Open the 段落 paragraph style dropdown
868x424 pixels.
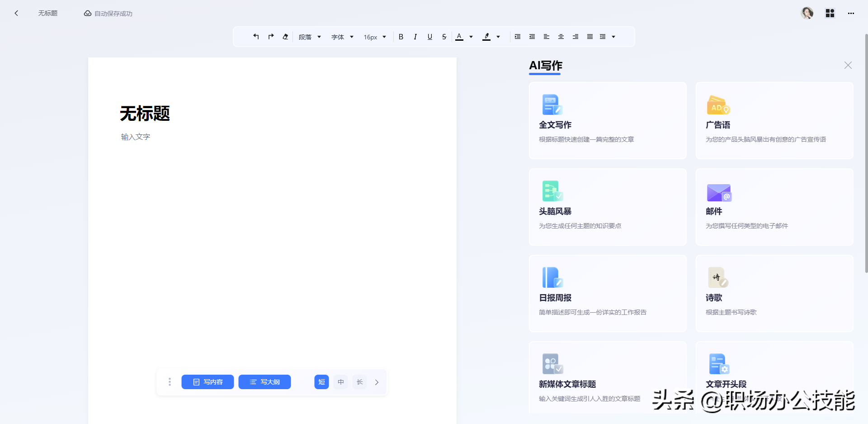coord(310,37)
